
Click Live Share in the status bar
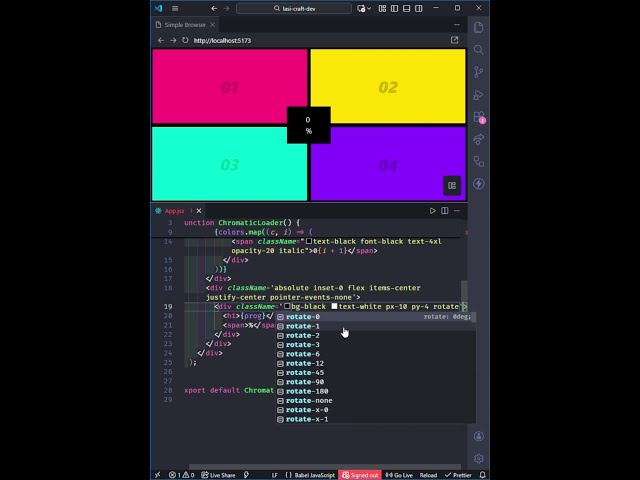(218, 475)
